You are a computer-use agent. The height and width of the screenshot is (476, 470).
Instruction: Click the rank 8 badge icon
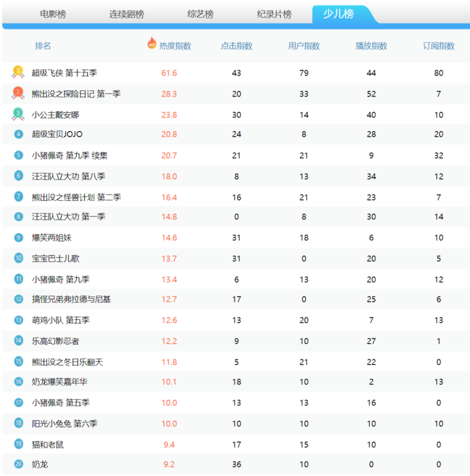point(19,217)
